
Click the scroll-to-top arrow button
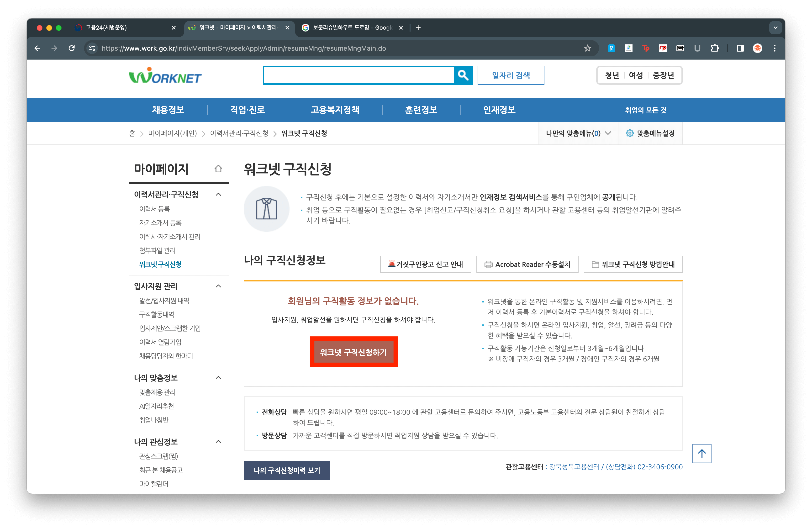(701, 453)
